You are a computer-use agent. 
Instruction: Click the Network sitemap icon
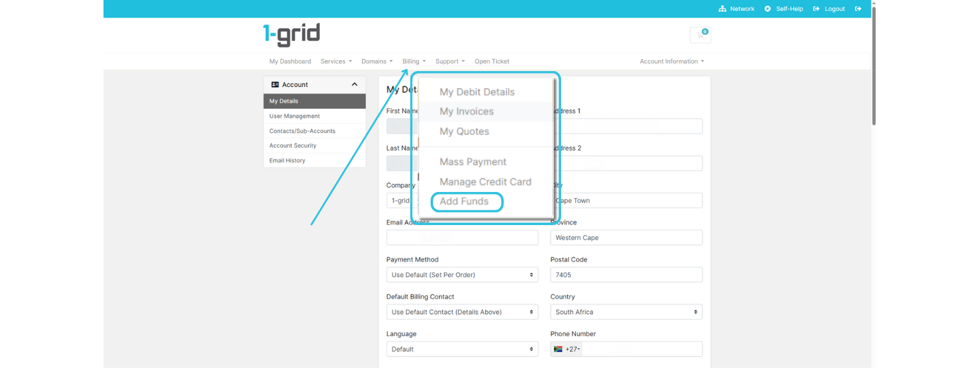722,9
